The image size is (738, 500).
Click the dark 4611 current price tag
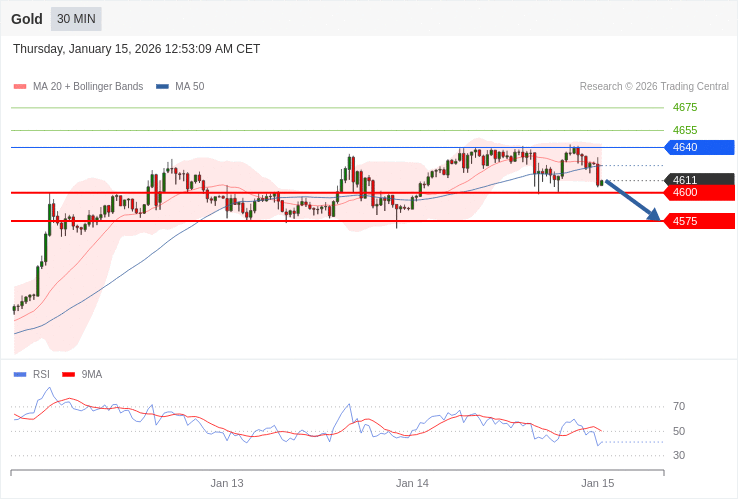click(x=699, y=180)
